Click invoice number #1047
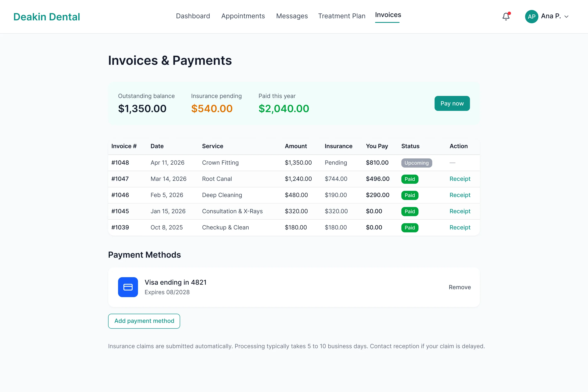The height and width of the screenshot is (392, 588). [x=120, y=179]
